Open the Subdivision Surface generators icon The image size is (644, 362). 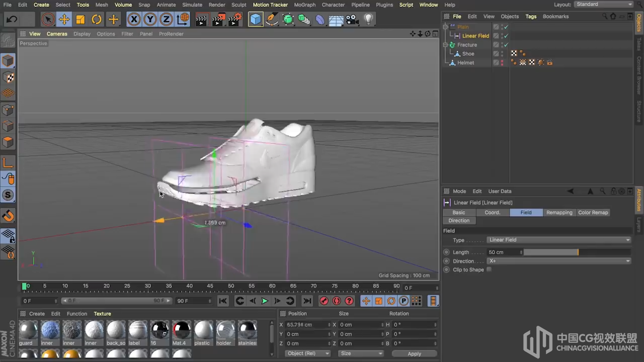(x=288, y=20)
